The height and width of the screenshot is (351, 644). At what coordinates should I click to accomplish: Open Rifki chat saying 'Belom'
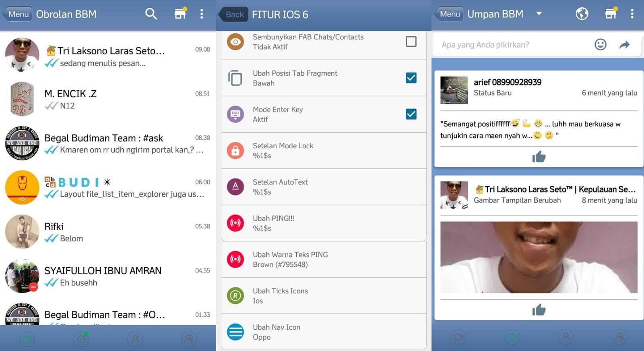click(108, 232)
